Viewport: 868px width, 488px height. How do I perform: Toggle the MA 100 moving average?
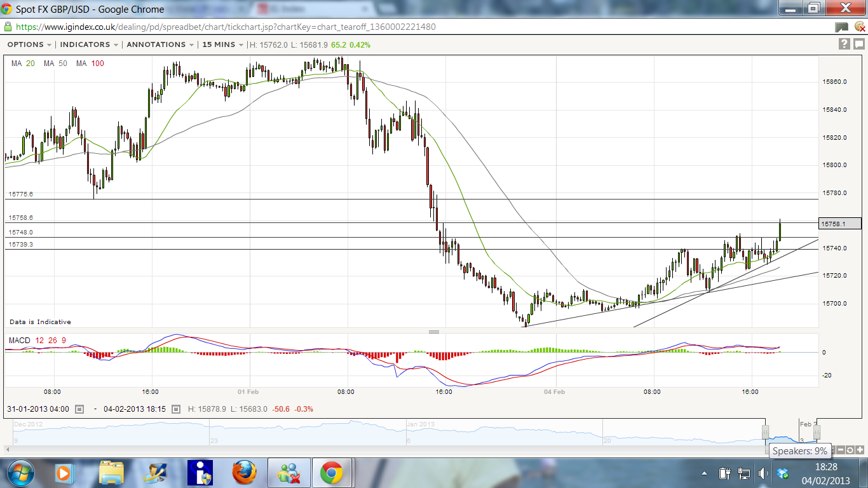click(90, 64)
